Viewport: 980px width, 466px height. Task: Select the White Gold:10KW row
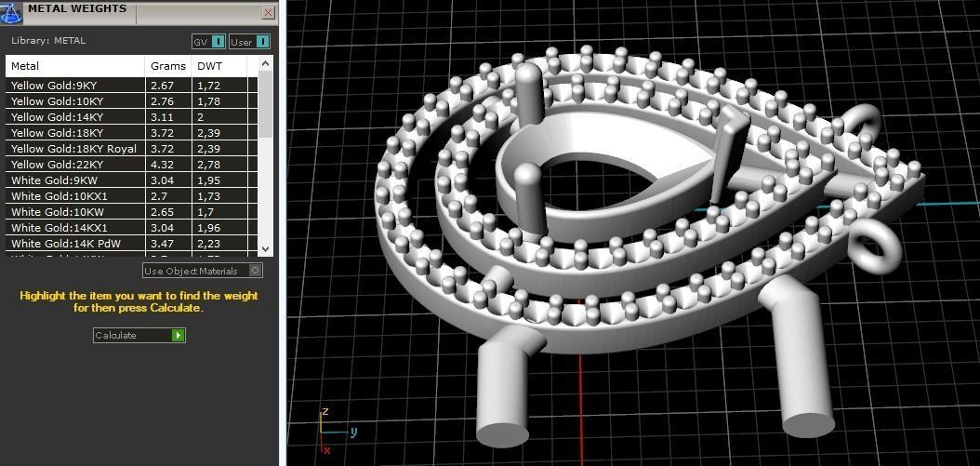pyautogui.click(x=131, y=212)
